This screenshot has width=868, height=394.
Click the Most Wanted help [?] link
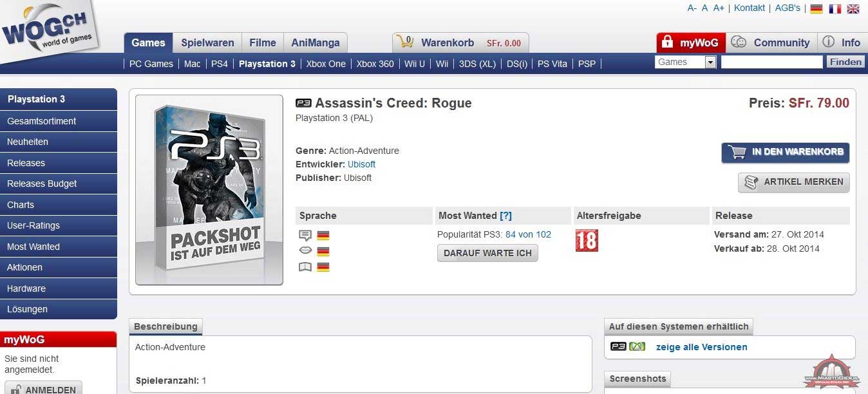point(505,216)
